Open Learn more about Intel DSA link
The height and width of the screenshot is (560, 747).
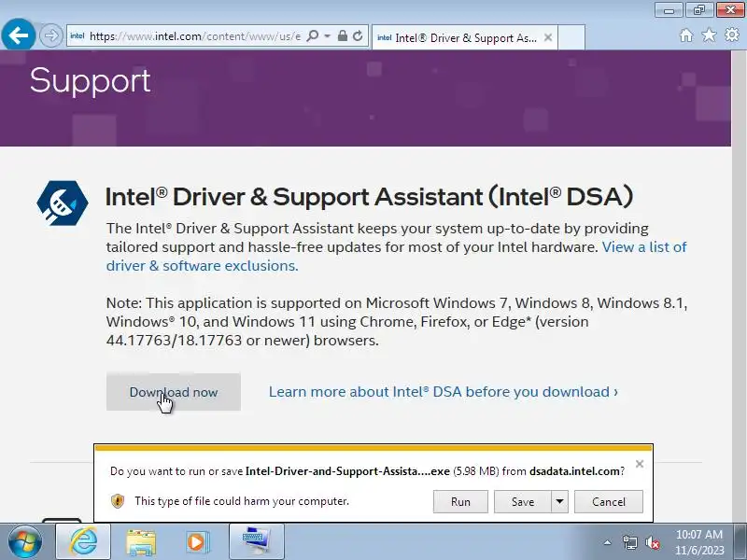444,391
